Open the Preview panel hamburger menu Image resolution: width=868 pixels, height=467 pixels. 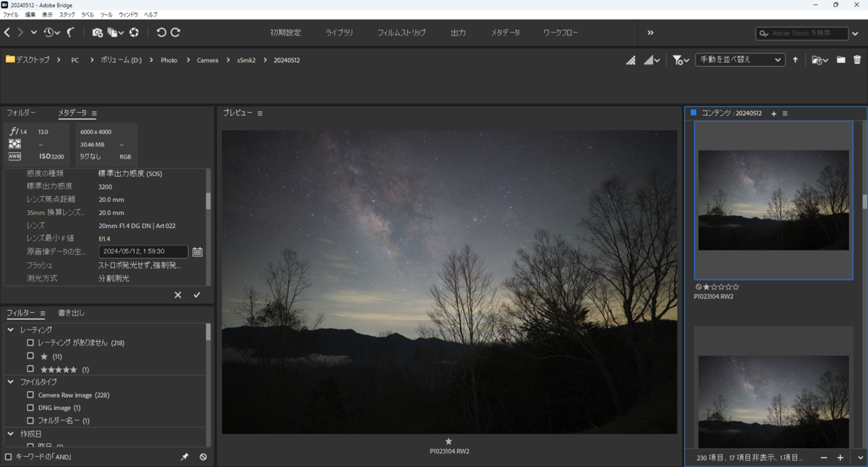(x=260, y=113)
